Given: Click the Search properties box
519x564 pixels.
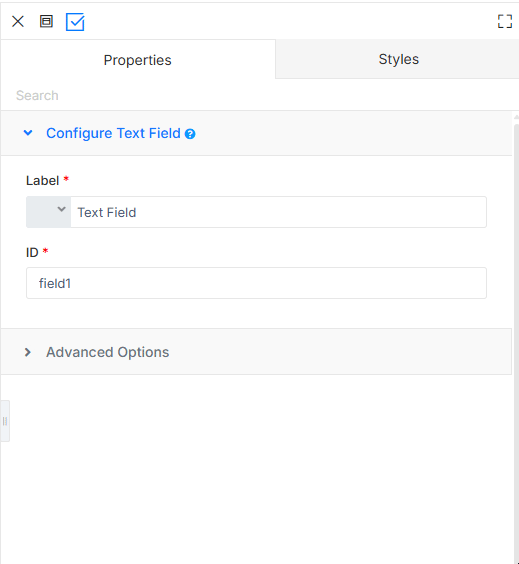Looking at the screenshot, I should click(x=259, y=95).
